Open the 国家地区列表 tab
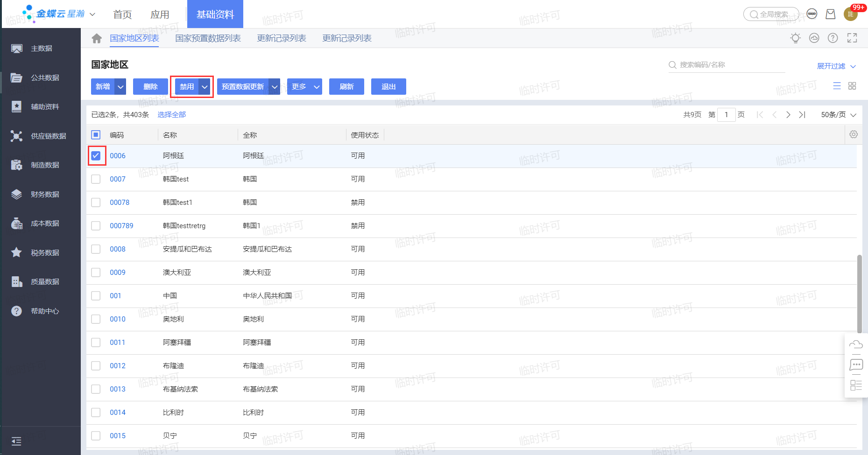868x455 pixels. 134,38
